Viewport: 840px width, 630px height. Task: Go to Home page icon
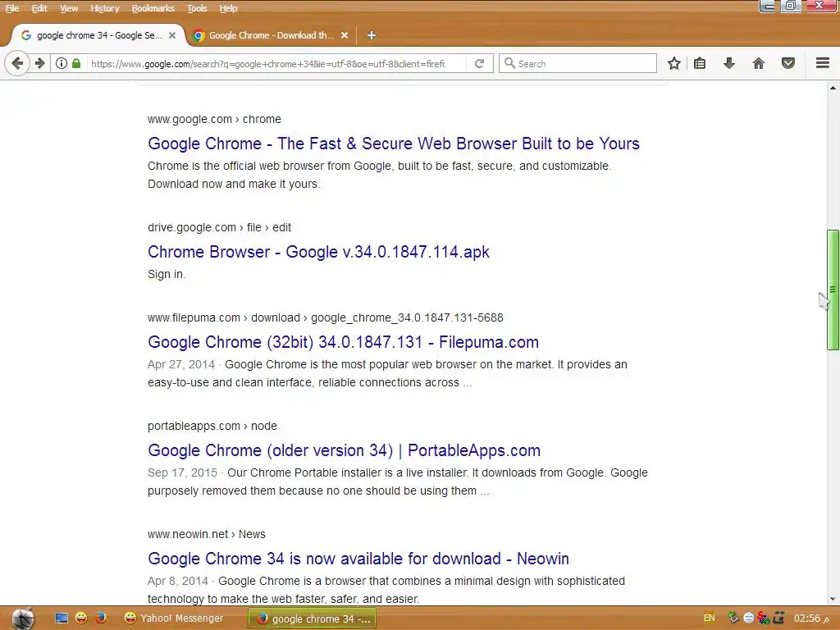click(x=759, y=63)
